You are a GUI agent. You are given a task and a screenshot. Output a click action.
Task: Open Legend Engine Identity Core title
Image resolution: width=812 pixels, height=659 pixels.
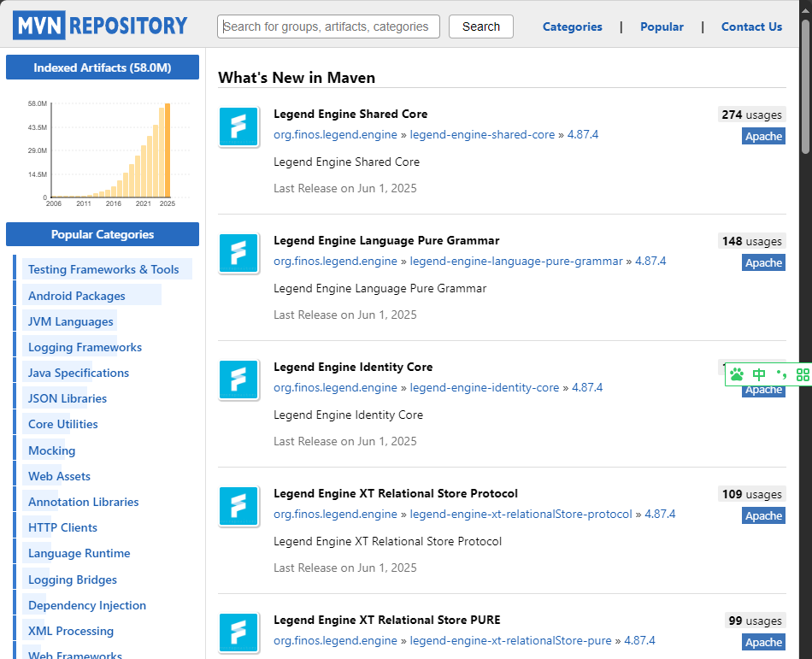click(353, 367)
